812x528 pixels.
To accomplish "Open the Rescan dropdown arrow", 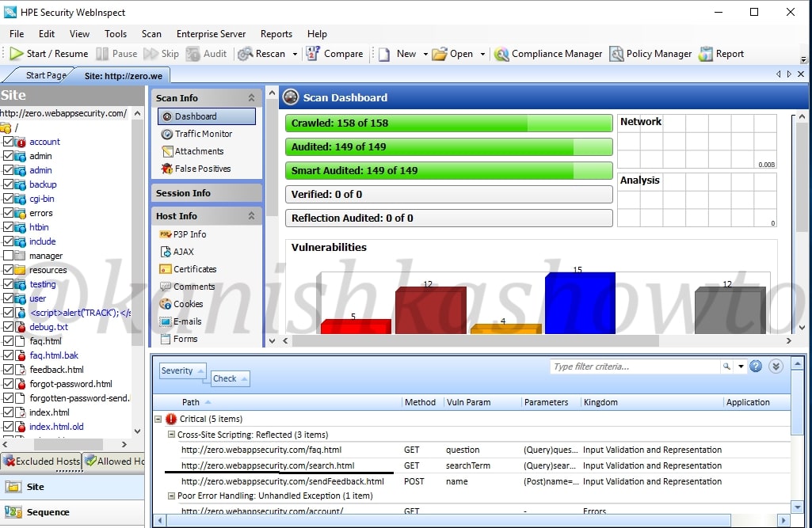I will [295, 54].
